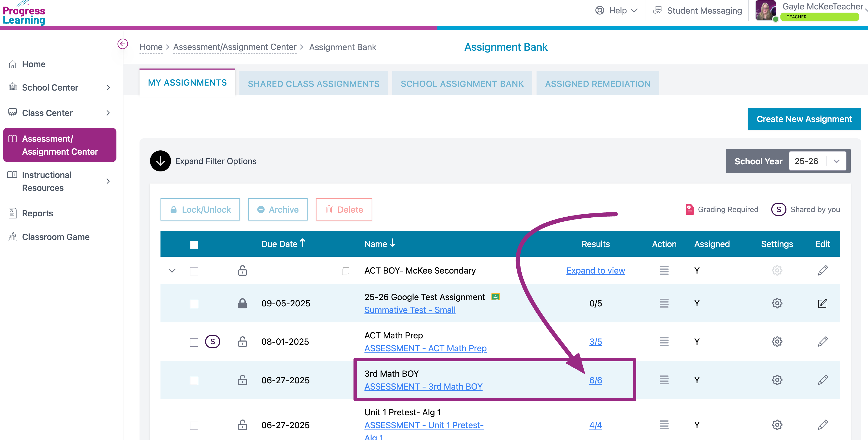
Task: Click the Lock/Unlock button
Action: pyautogui.click(x=200, y=209)
